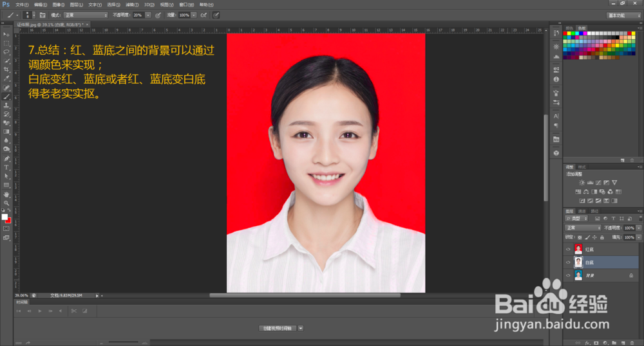The image size is (644, 346).
Task: Open the 3D panel cube icon
Action: click(x=556, y=153)
